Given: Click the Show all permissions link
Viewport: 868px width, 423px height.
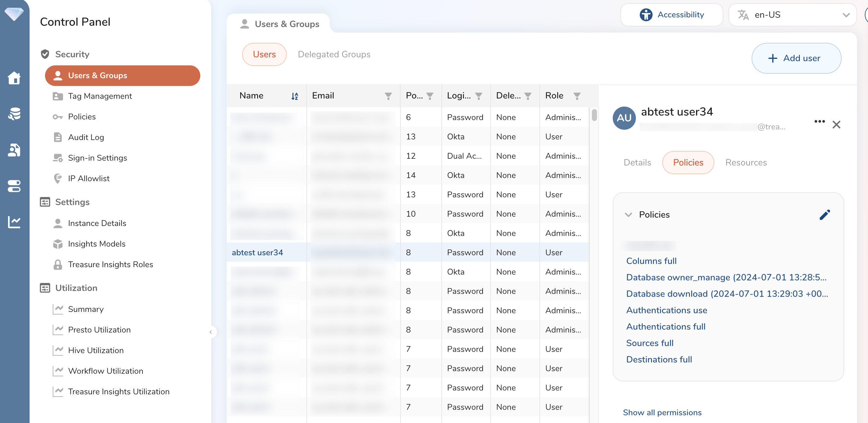Looking at the screenshot, I should point(662,412).
